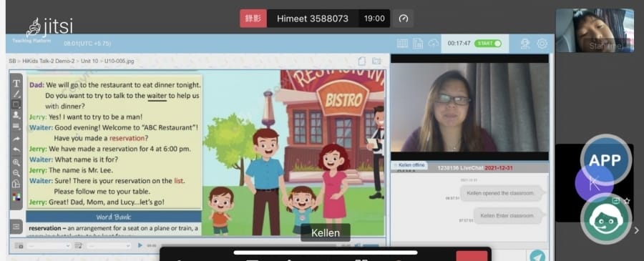Open second dropdown in bottom media bar
The image size is (644, 261).
[x=109, y=245]
